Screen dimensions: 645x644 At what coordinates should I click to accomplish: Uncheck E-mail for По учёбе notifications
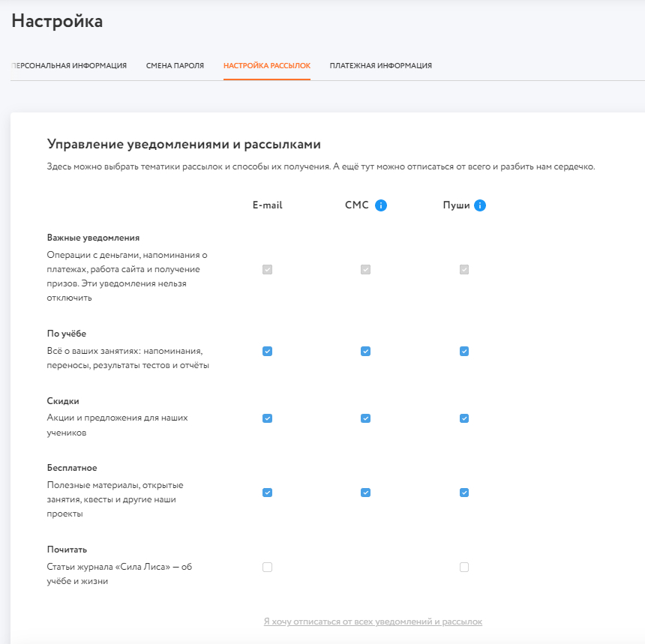(x=267, y=351)
